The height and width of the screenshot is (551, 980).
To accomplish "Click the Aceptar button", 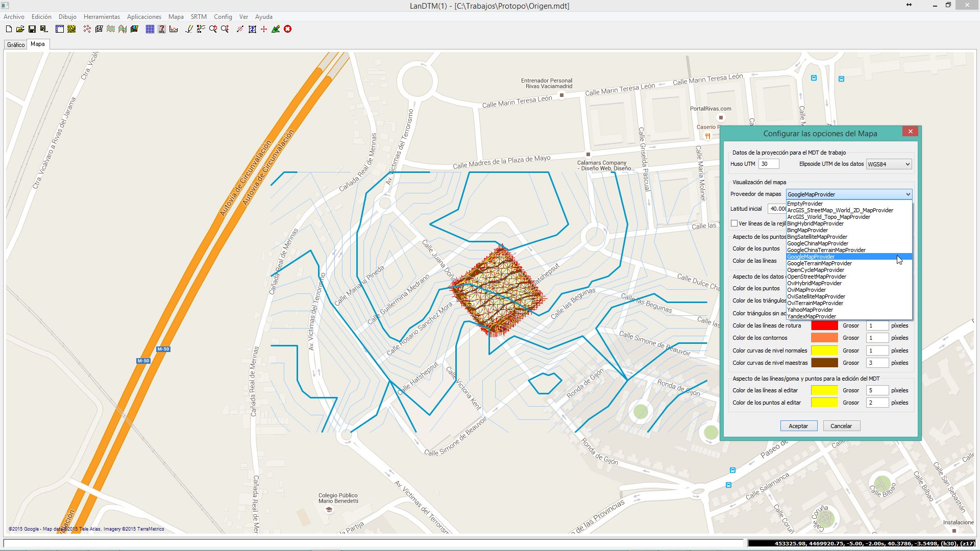I will click(799, 426).
